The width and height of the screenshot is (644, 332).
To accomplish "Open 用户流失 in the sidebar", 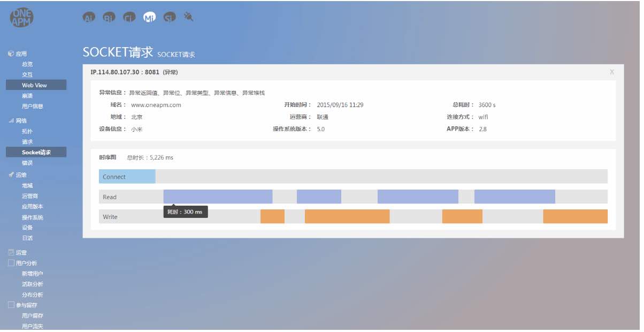I will pos(33,327).
